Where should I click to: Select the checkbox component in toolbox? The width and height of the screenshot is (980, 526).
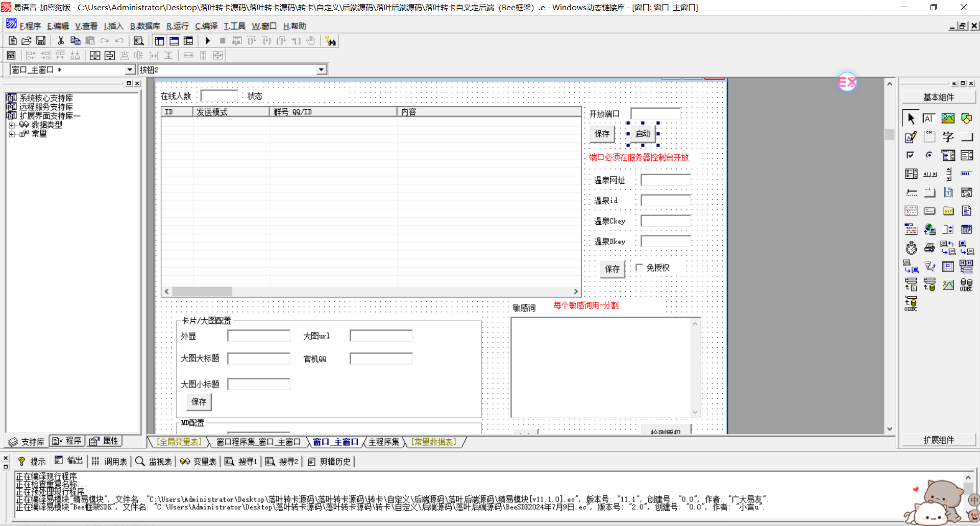911,155
